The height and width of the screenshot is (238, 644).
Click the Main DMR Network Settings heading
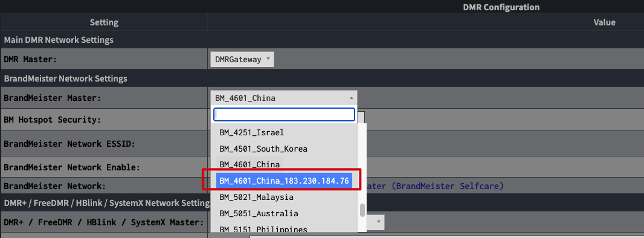(x=59, y=40)
